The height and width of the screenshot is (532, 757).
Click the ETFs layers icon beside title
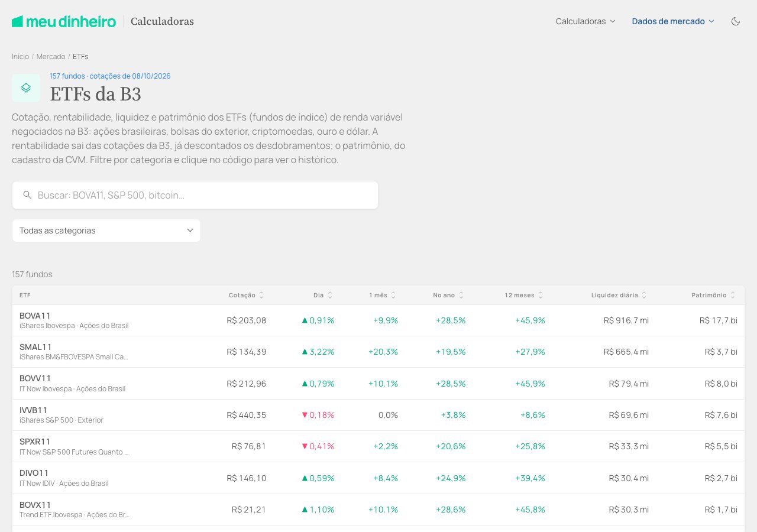(x=26, y=87)
